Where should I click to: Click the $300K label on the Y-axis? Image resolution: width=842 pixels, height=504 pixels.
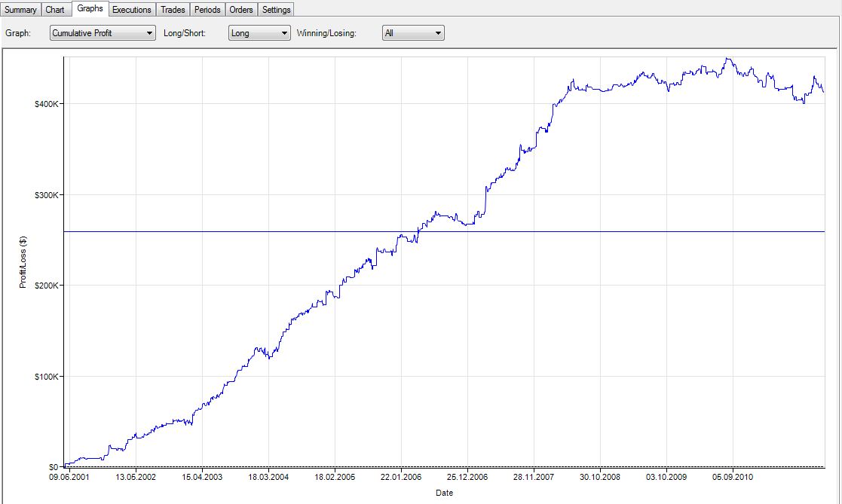47,195
